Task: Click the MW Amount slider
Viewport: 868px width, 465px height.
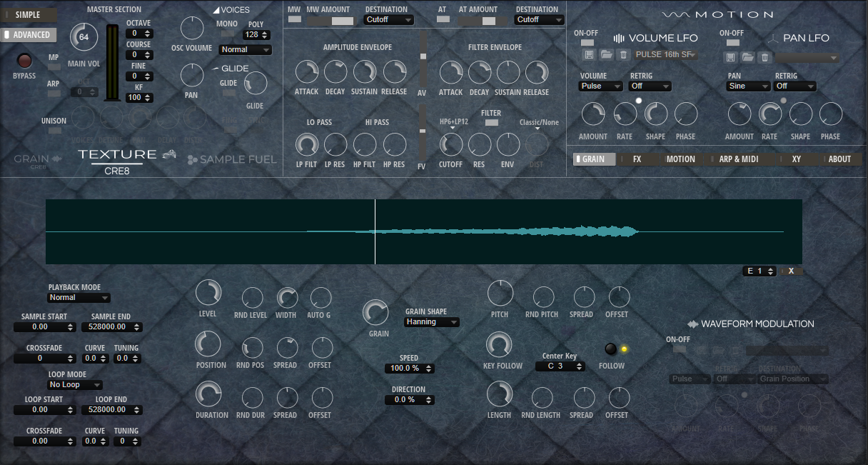Action: click(x=331, y=21)
